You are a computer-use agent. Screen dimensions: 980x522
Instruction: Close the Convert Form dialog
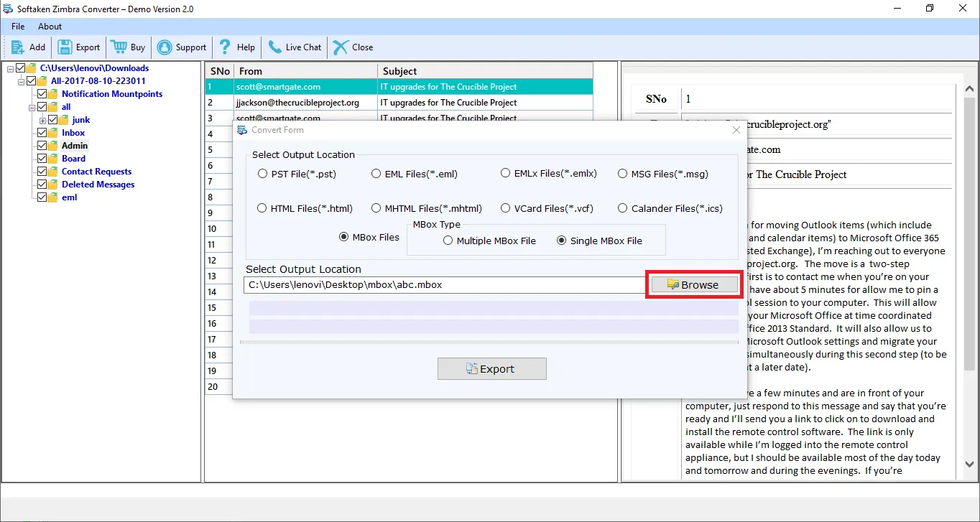[736, 130]
